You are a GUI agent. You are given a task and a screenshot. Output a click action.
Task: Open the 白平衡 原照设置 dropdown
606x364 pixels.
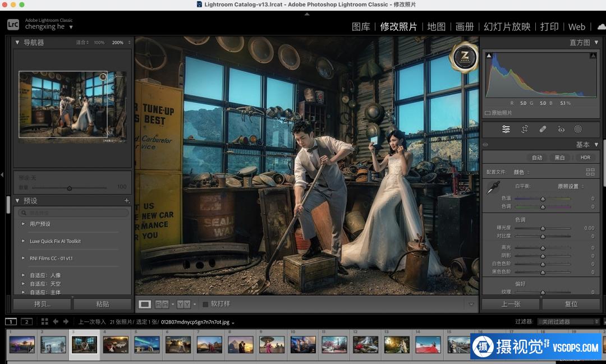(571, 186)
